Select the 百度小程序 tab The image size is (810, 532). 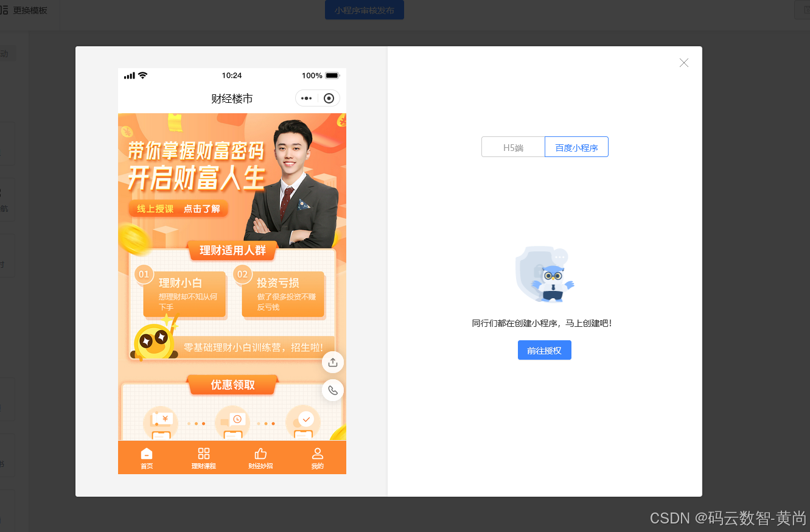(x=576, y=147)
